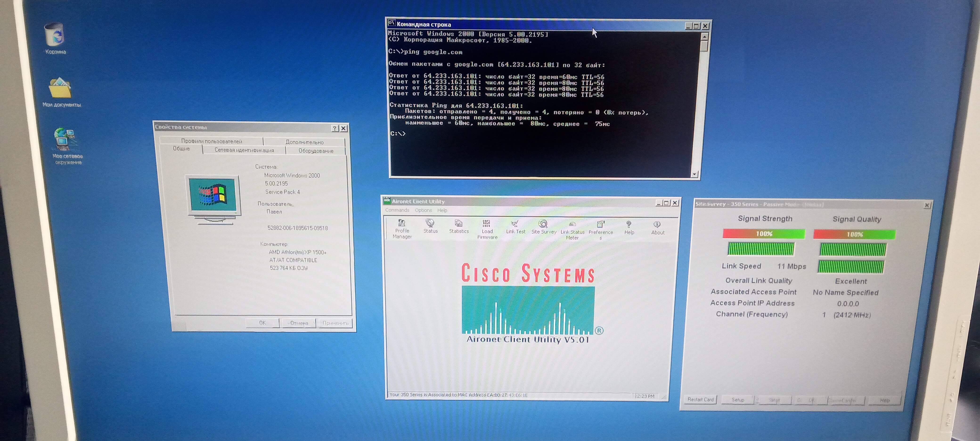Click the 'C:\>ping google.com' command line
Image resolution: width=980 pixels, height=441 pixels.
(x=425, y=52)
